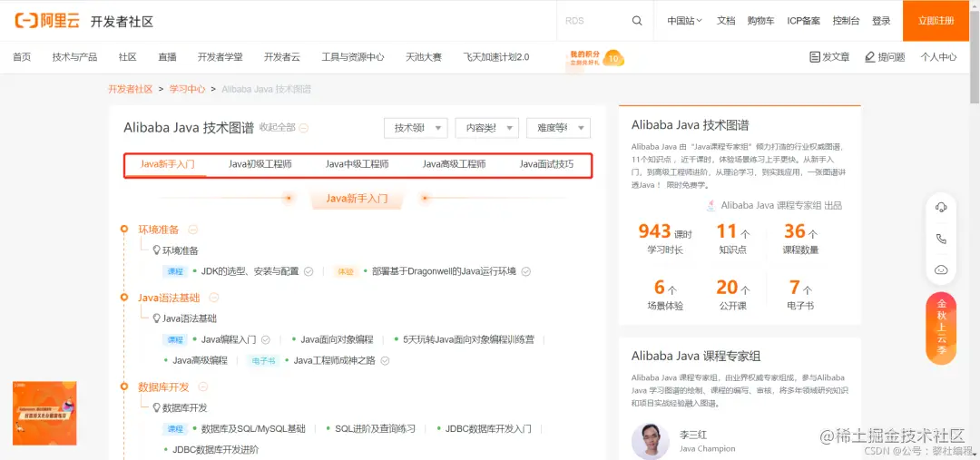Click the 开发者社区 header title
The height and width of the screenshot is (460, 980).
[x=122, y=22]
